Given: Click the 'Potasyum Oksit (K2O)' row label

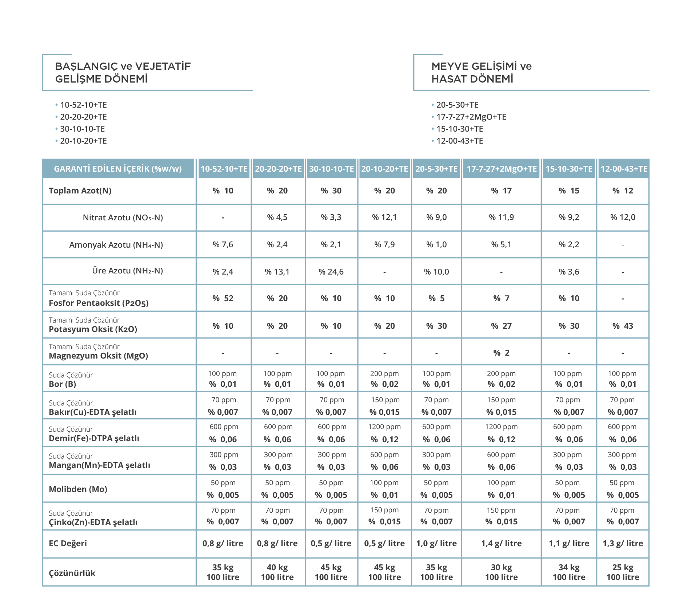Looking at the screenshot, I should tap(93, 329).
